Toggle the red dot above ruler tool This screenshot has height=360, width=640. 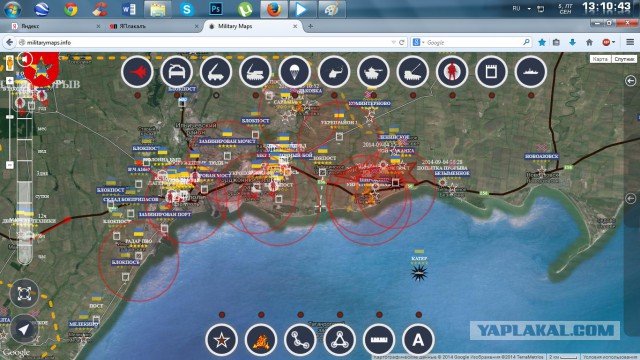tap(379, 315)
